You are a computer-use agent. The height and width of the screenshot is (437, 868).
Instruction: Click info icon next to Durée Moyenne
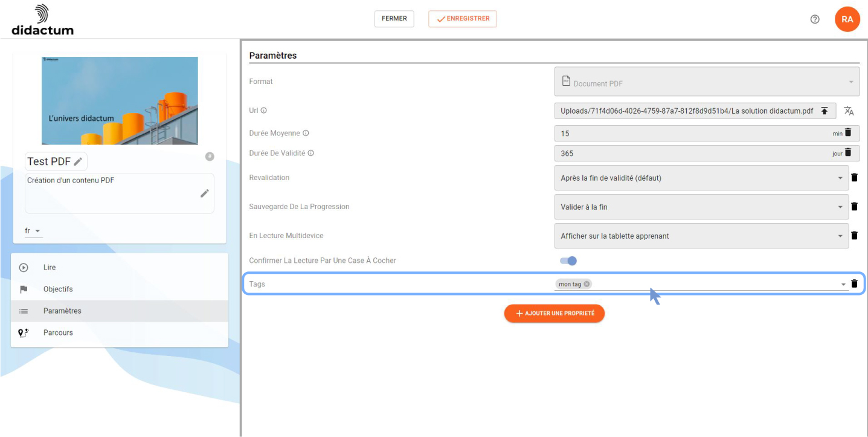[x=306, y=133]
